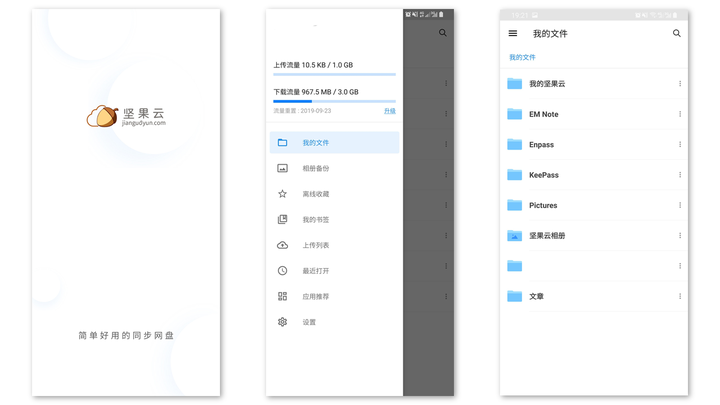Open the 文章 folder
The image size is (720, 405).
594,296
